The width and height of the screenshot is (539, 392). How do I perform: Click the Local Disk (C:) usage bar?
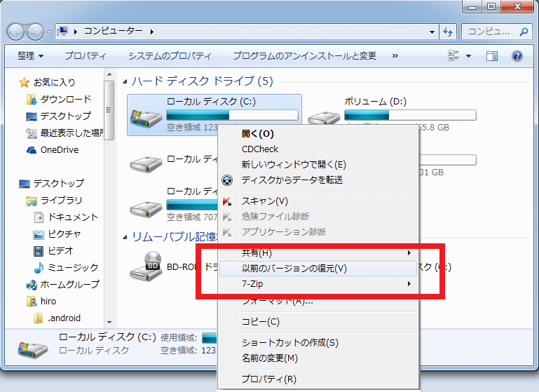[232, 115]
